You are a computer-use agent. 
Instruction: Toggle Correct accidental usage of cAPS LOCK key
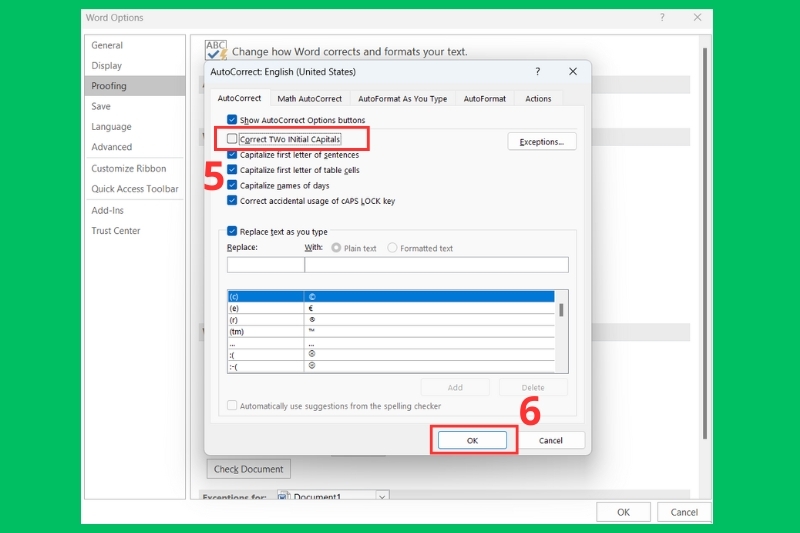232,200
